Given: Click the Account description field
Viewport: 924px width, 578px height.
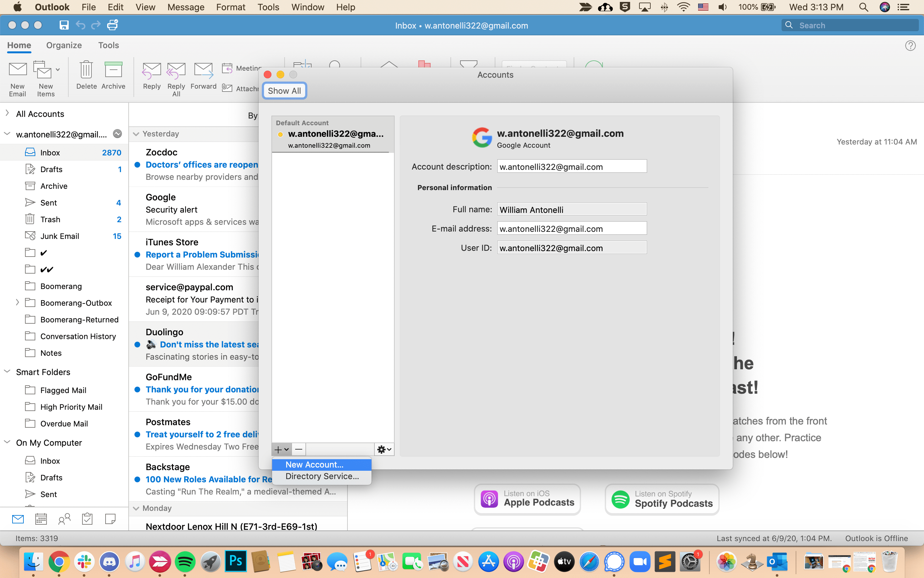Looking at the screenshot, I should point(572,167).
